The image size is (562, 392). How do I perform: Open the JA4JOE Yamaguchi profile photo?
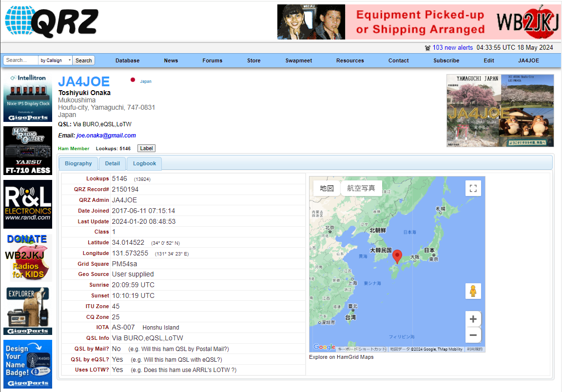(500, 111)
